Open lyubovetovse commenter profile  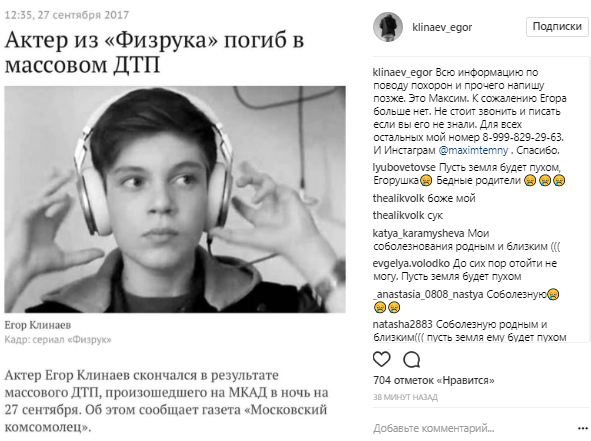pyautogui.click(x=404, y=167)
